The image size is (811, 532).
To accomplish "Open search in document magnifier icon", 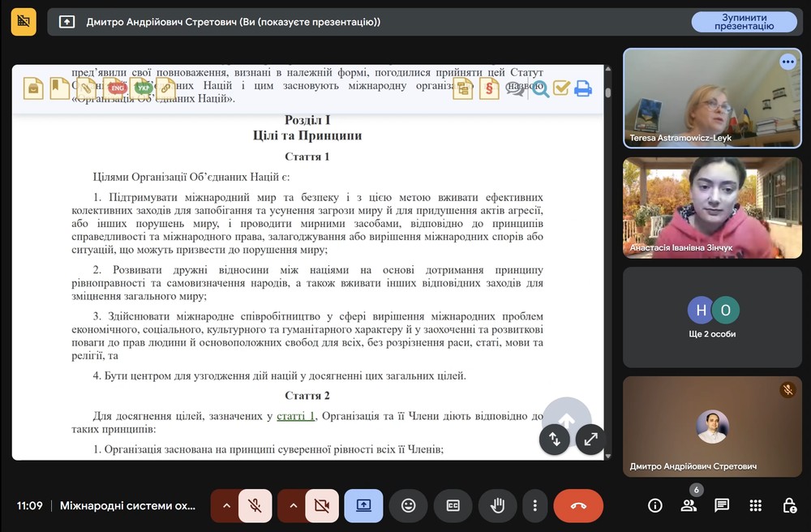I will point(540,88).
